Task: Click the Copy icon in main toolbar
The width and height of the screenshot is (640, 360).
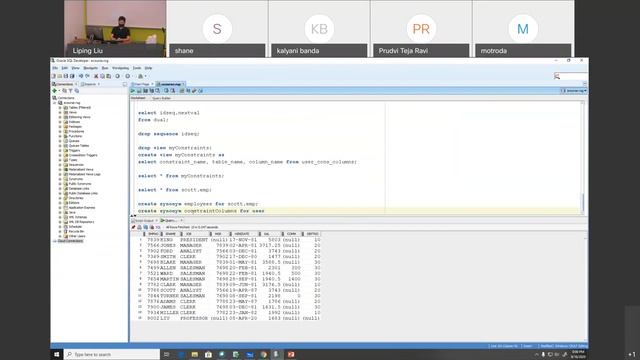Action: [102, 76]
